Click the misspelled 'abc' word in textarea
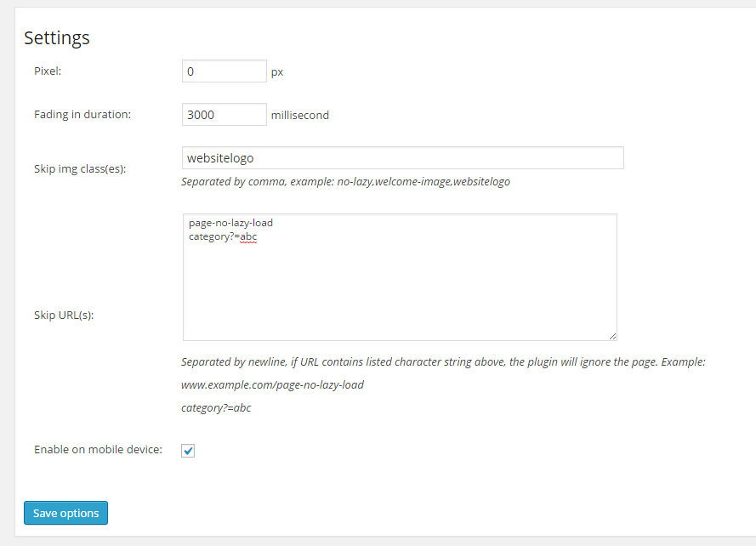The width and height of the screenshot is (756, 546). pyautogui.click(x=248, y=236)
